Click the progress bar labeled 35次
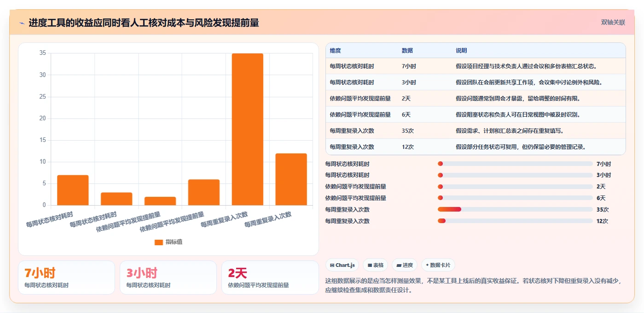The height and width of the screenshot is (313, 644). tap(515, 209)
